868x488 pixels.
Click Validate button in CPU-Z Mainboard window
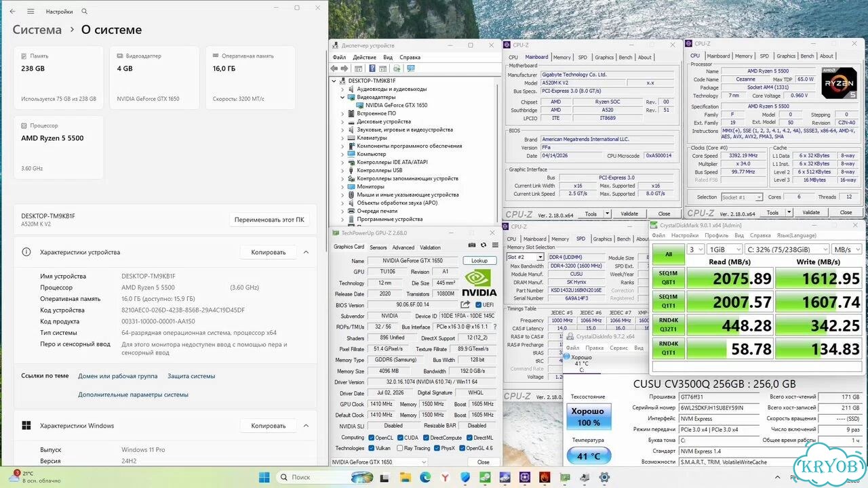[630, 213]
